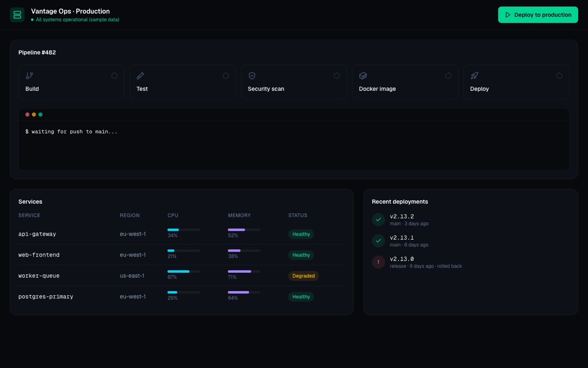Screen dimensions: 588x368
Task: Click the Recent deployments heading
Action: click(x=400, y=202)
